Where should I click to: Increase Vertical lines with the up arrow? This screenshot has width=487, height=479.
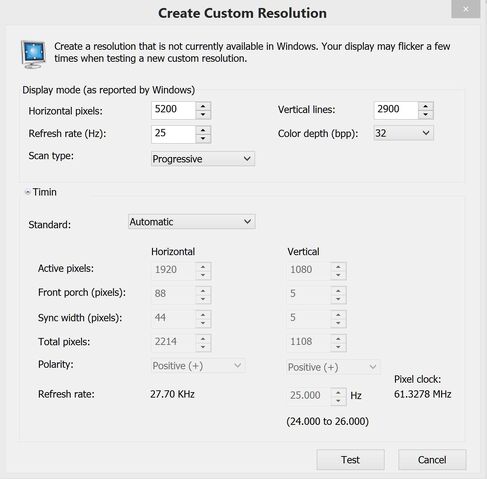pos(425,106)
